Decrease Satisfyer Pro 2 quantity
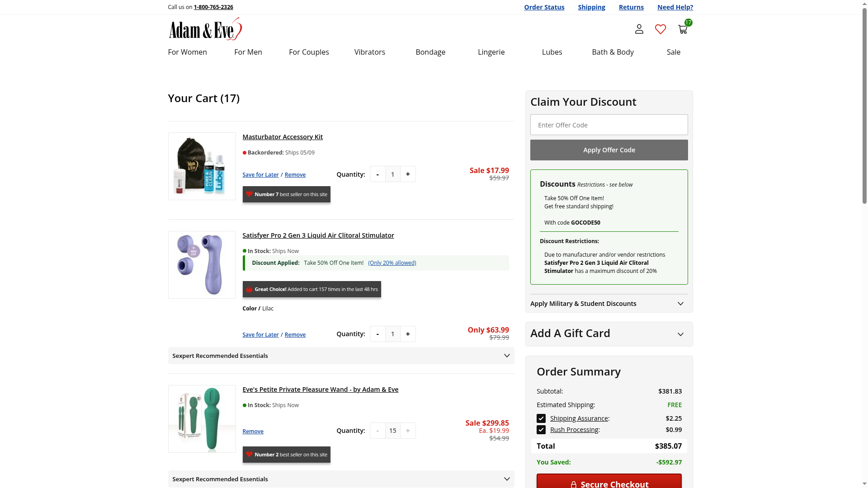The image size is (868, 488). click(377, 334)
